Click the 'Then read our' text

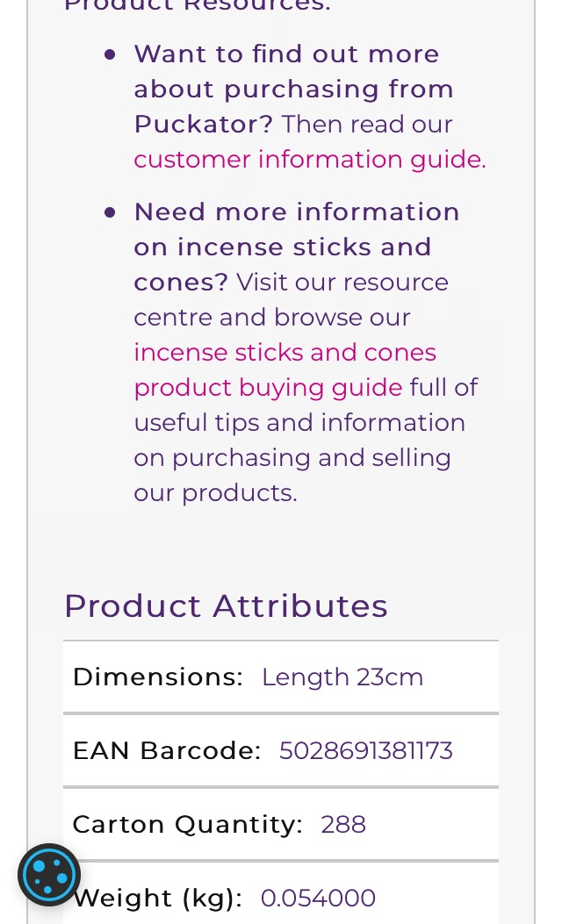[367, 125]
